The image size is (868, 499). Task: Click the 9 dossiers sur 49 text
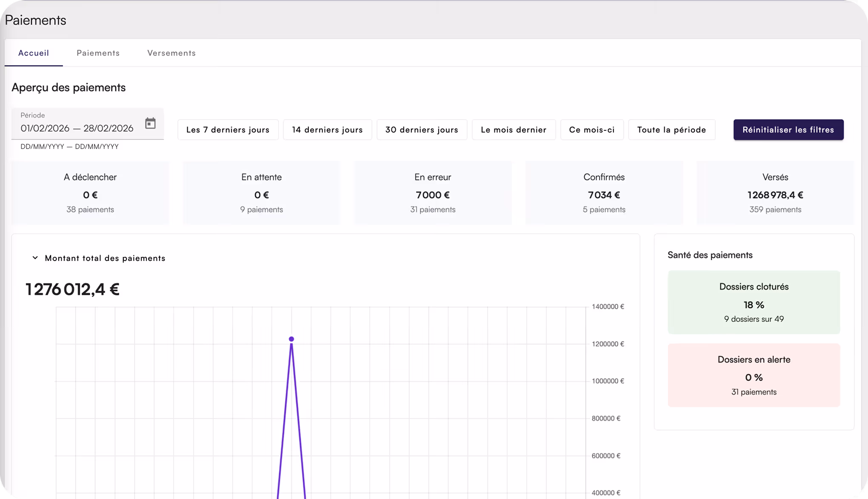(754, 319)
